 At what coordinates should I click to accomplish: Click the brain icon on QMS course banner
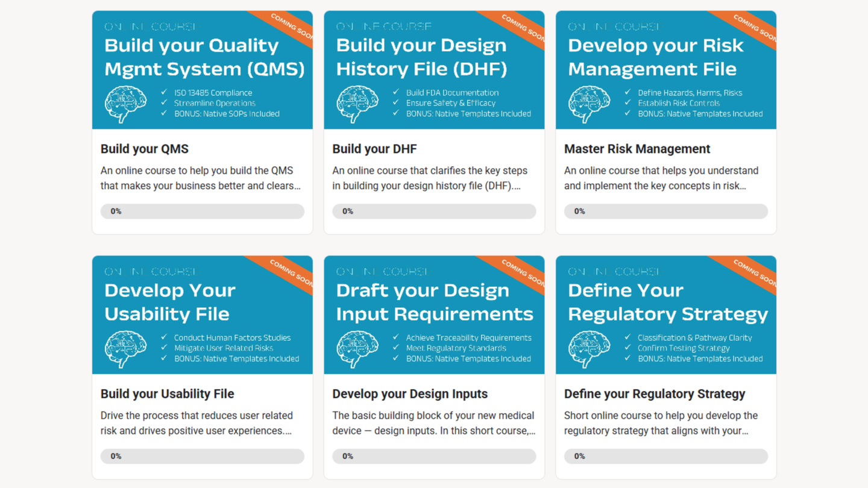pyautogui.click(x=125, y=104)
